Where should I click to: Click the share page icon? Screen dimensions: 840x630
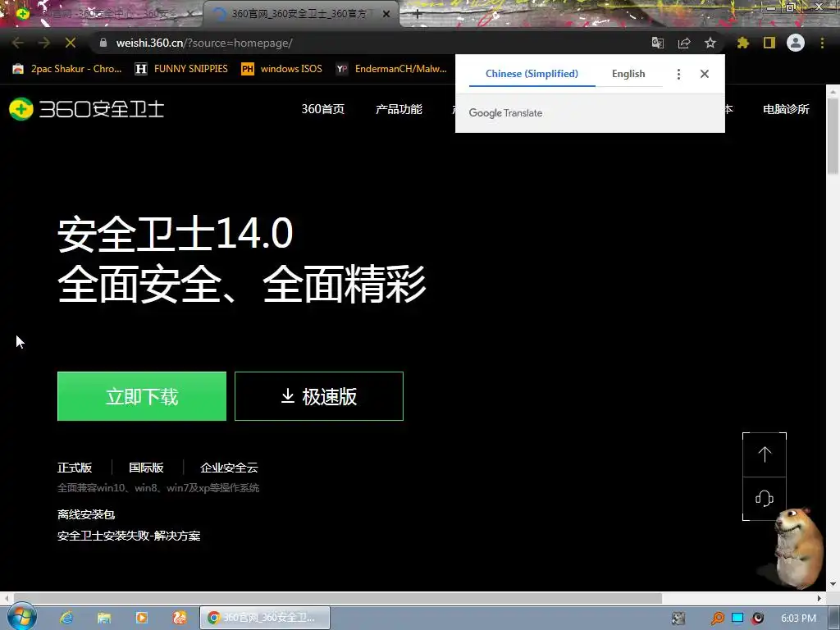(x=684, y=43)
